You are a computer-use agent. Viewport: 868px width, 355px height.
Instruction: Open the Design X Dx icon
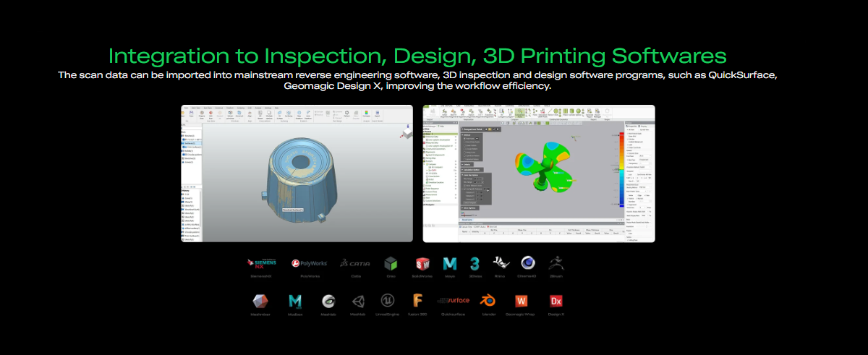[556, 301]
